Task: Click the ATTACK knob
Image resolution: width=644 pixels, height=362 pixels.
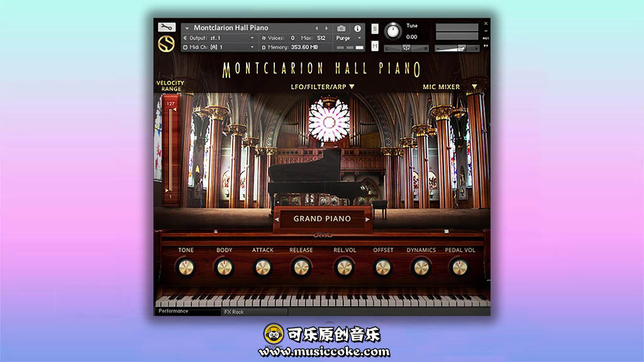Action: click(262, 268)
